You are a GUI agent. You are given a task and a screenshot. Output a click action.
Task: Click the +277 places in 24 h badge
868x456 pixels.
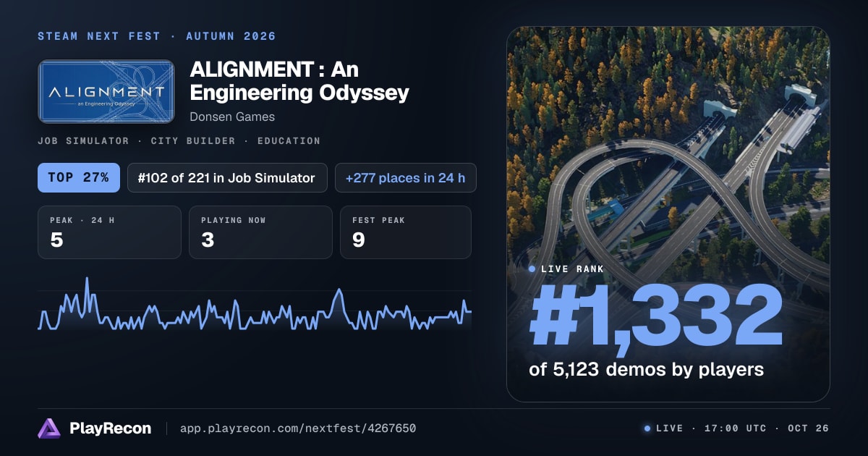coord(406,177)
